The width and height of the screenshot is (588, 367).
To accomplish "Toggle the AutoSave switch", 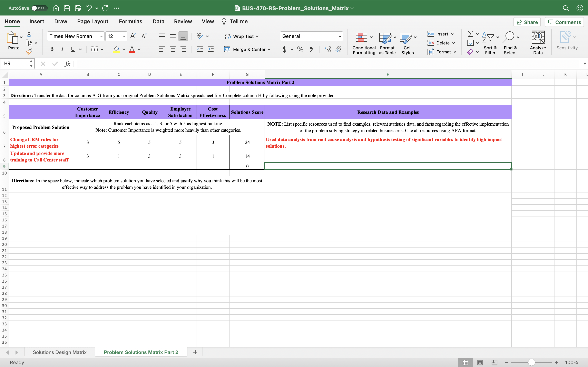I will point(39,8).
